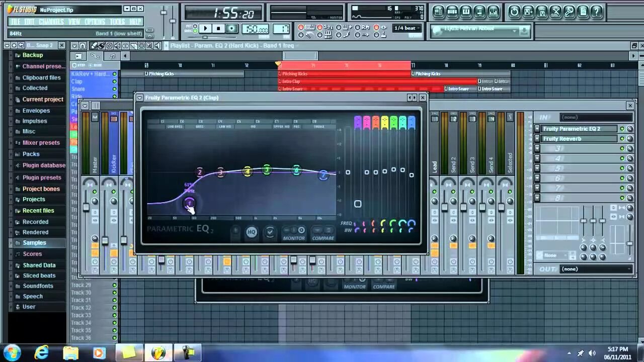Click the one-click recording microphone icon
The image size is (644, 362).
pyautogui.click(x=569, y=12)
